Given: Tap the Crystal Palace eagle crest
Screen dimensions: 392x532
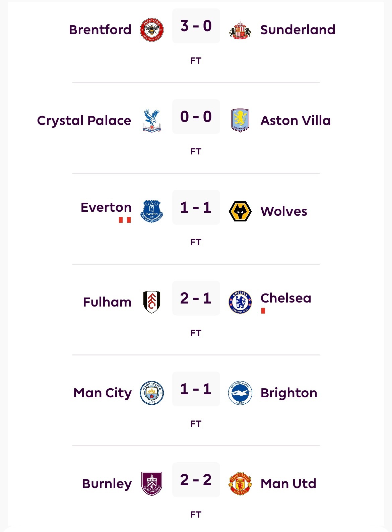Looking at the screenshot, I should [x=152, y=121].
